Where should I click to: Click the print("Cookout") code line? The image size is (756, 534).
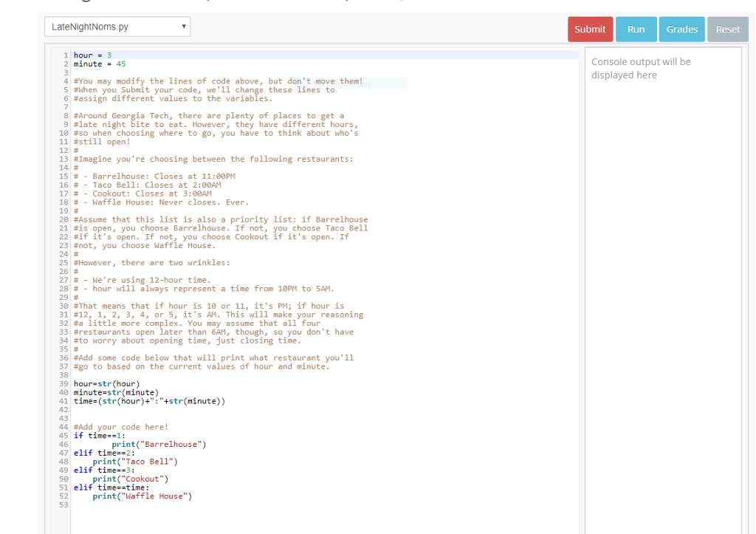click(x=130, y=479)
